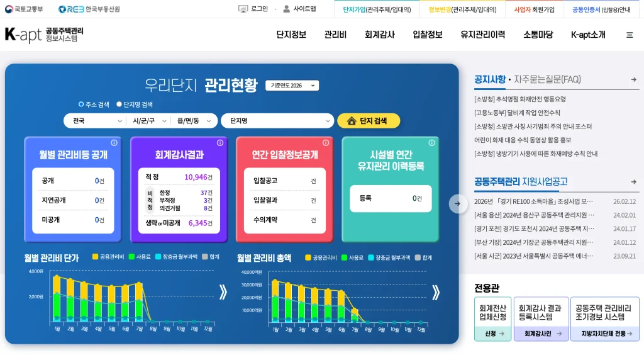Click 등록 0건 field
644x355 pixels.
pyautogui.click(x=391, y=198)
